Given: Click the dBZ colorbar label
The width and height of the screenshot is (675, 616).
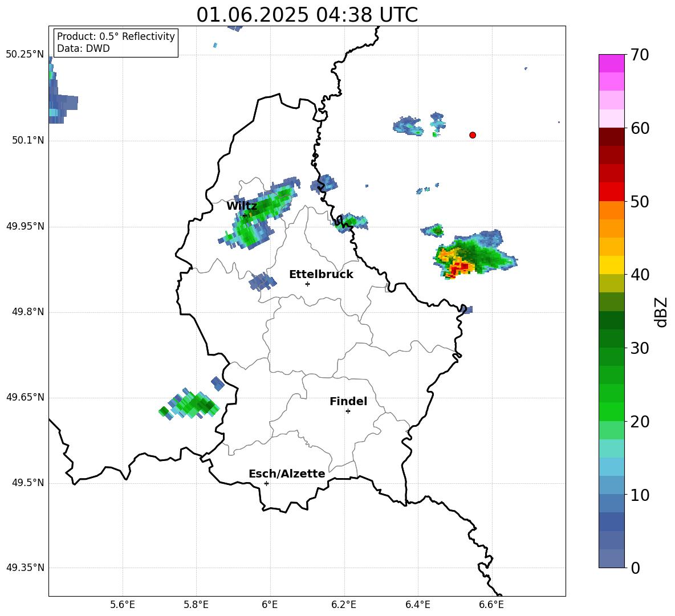Looking at the screenshot, I should [x=662, y=312].
